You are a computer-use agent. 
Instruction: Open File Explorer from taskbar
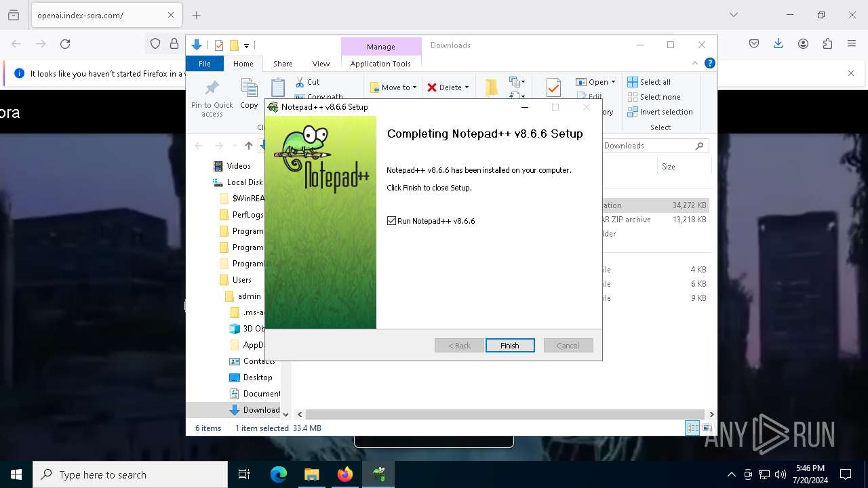point(311,474)
